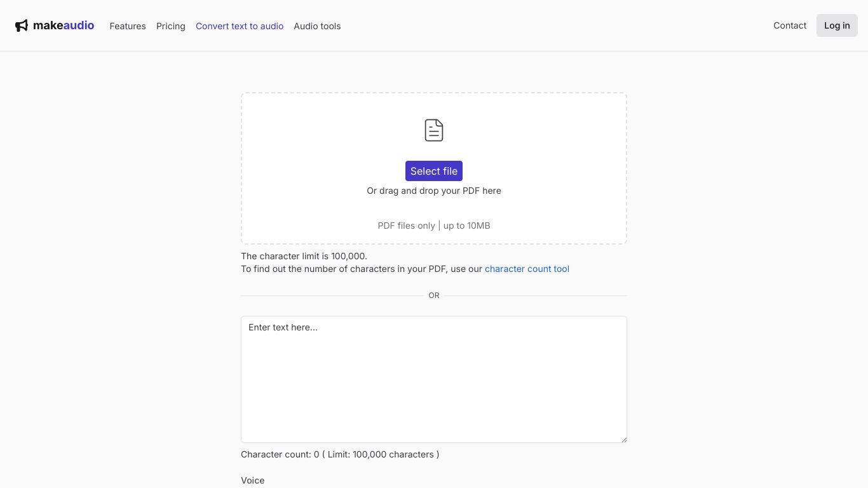Click the Select file button
The height and width of the screenshot is (488, 868).
click(x=434, y=171)
